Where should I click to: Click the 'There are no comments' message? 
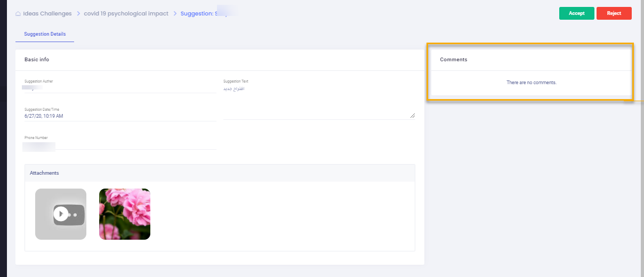point(531,83)
